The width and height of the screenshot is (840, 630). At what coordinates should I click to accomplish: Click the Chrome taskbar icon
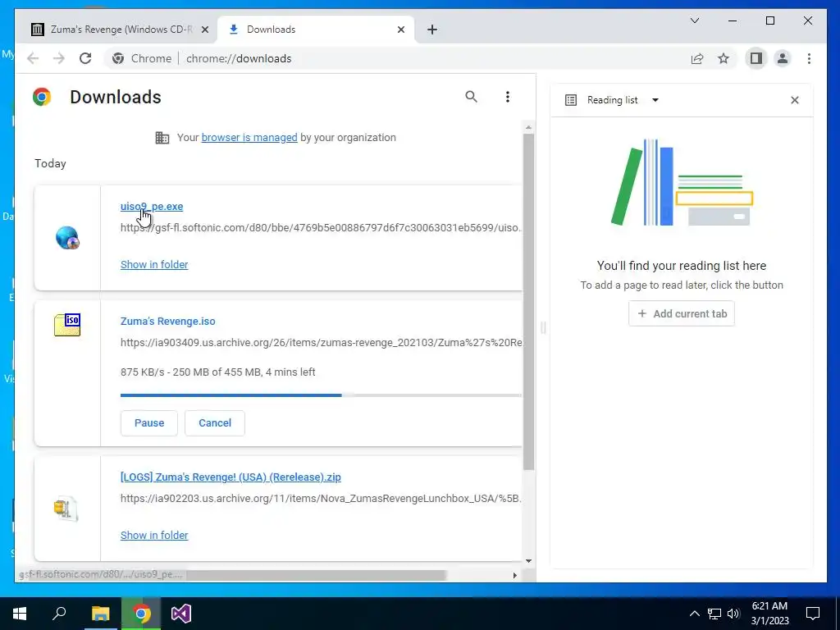point(141,614)
